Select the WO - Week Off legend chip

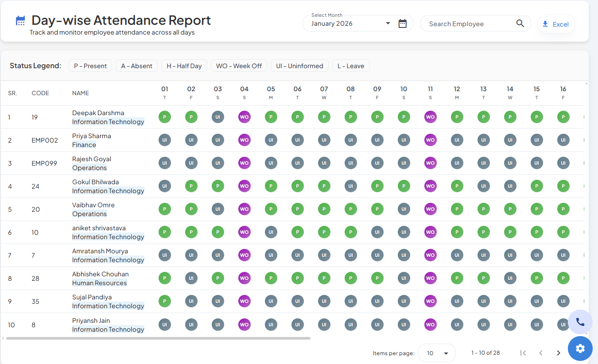pyautogui.click(x=239, y=66)
